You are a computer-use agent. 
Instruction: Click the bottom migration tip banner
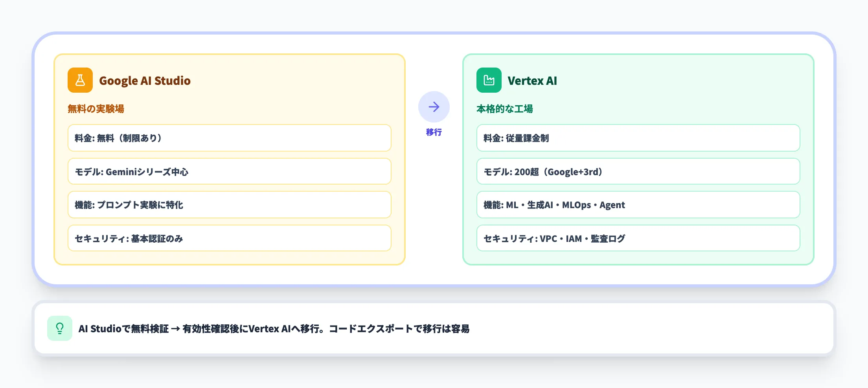(x=434, y=328)
